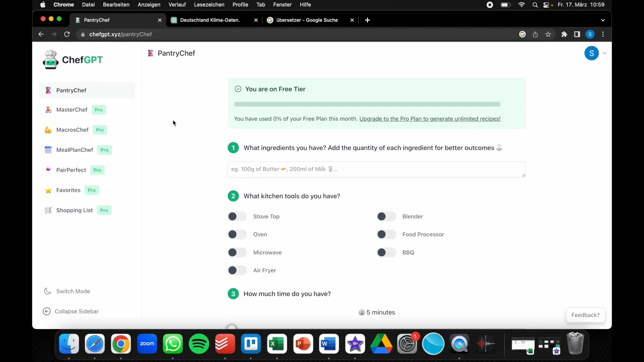Click the PantryChef sidebar icon
The height and width of the screenshot is (362, 644).
pyautogui.click(x=48, y=90)
